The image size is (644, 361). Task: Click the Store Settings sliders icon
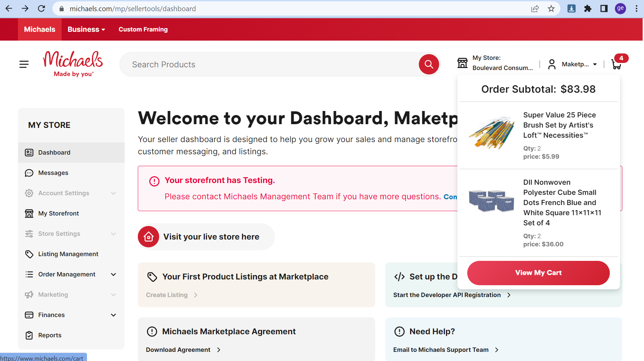tap(29, 234)
